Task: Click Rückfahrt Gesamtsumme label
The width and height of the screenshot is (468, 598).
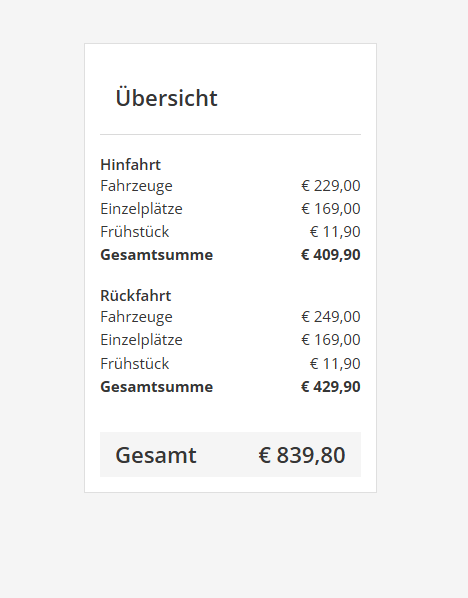Action: pyautogui.click(x=156, y=387)
